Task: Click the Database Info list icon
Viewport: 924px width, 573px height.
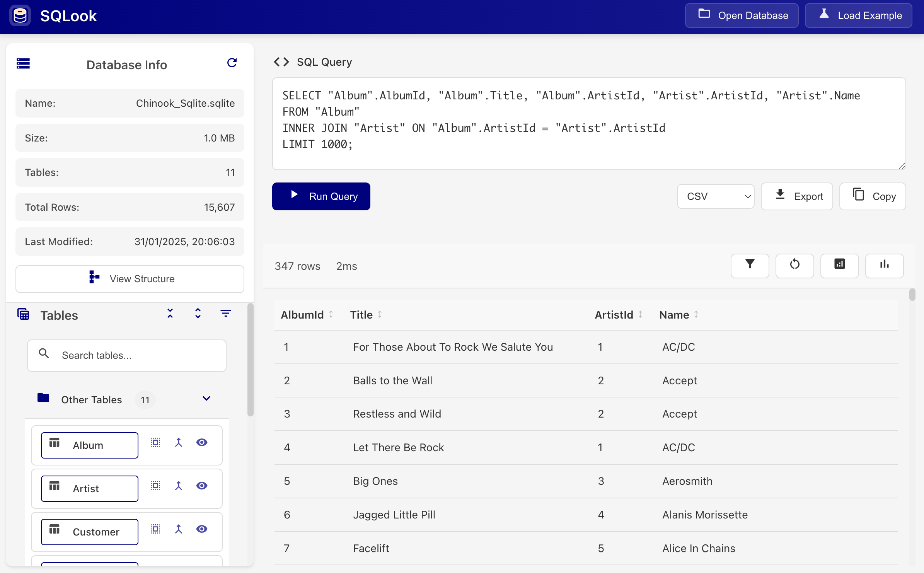Action: (x=23, y=63)
